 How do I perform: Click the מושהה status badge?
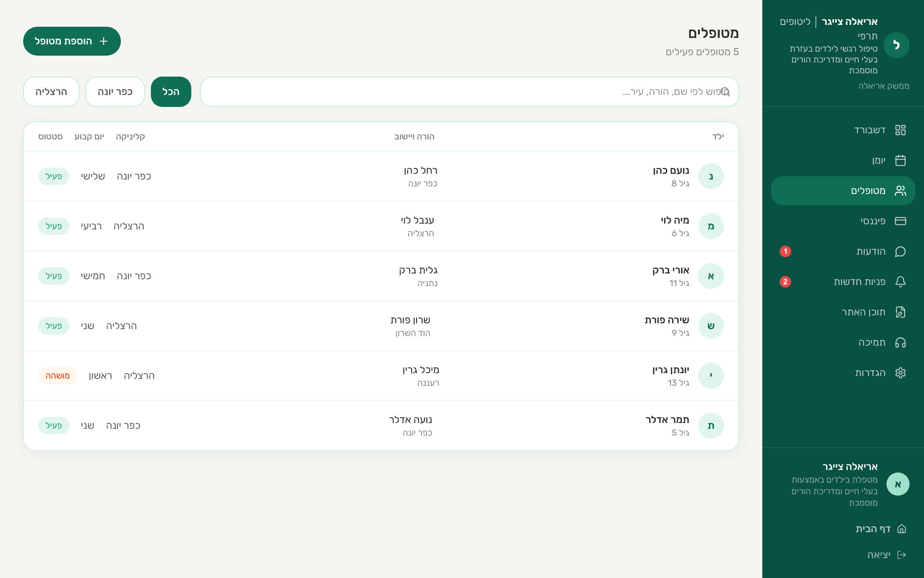57,375
